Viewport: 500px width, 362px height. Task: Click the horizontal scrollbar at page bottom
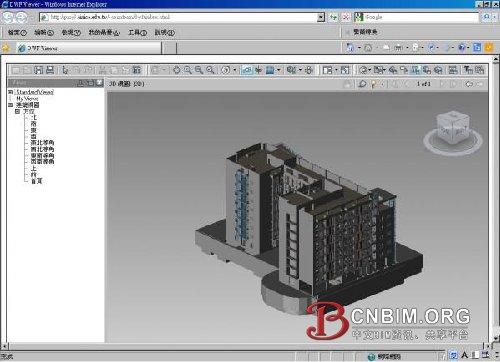coord(247,347)
